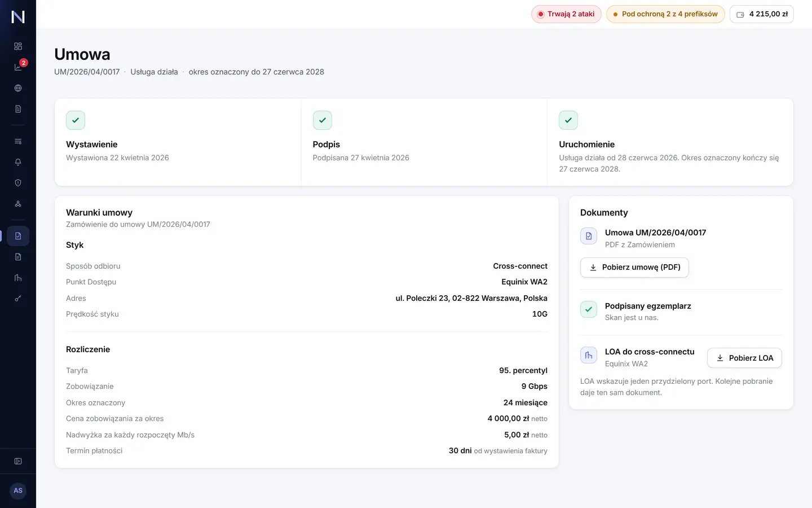Open the AS user avatar menu
The width and height of the screenshot is (812, 508).
coord(18,491)
